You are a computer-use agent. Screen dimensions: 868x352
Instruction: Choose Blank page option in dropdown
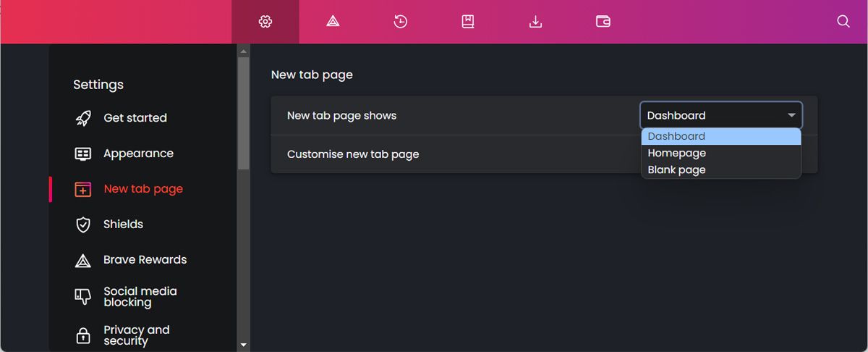[x=677, y=169]
